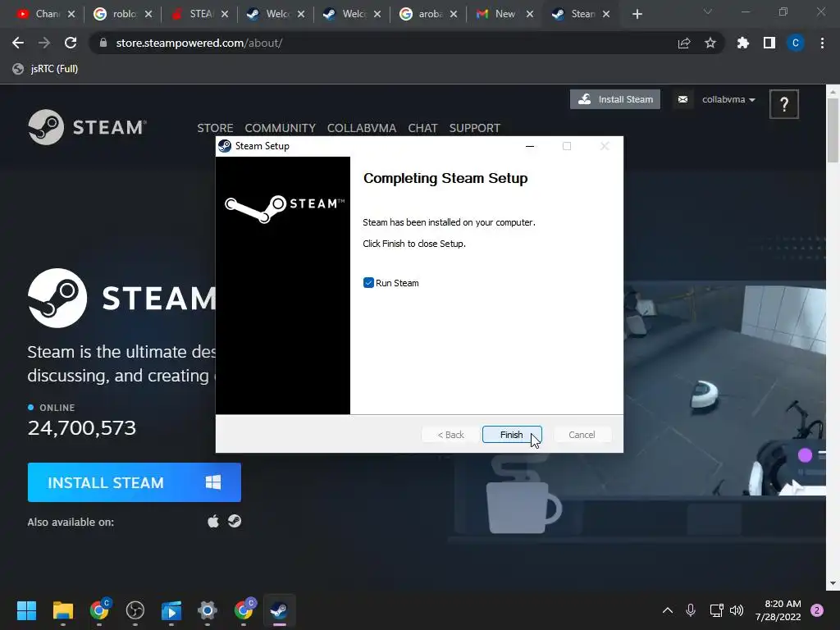Show hidden tray icons chevron
The image size is (840, 630).
pyautogui.click(x=668, y=610)
